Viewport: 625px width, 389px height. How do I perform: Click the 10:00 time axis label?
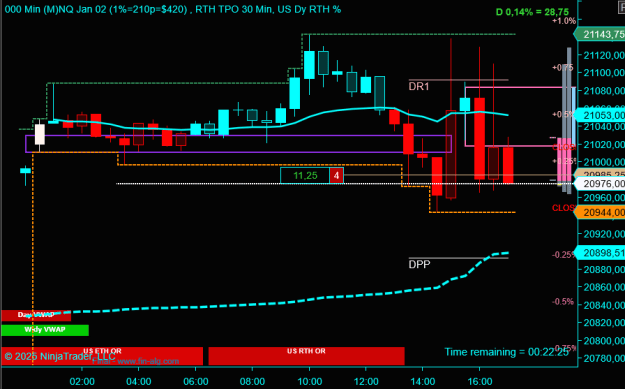coord(309,381)
